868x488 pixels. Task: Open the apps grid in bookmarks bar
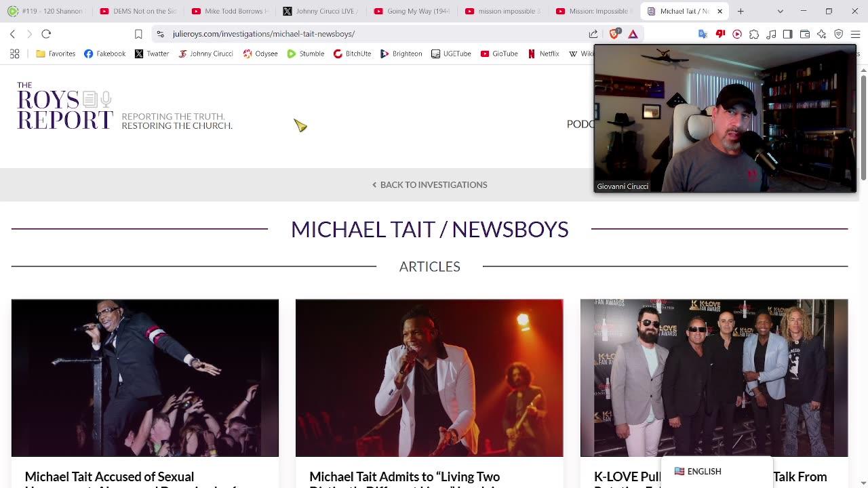coord(14,54)
